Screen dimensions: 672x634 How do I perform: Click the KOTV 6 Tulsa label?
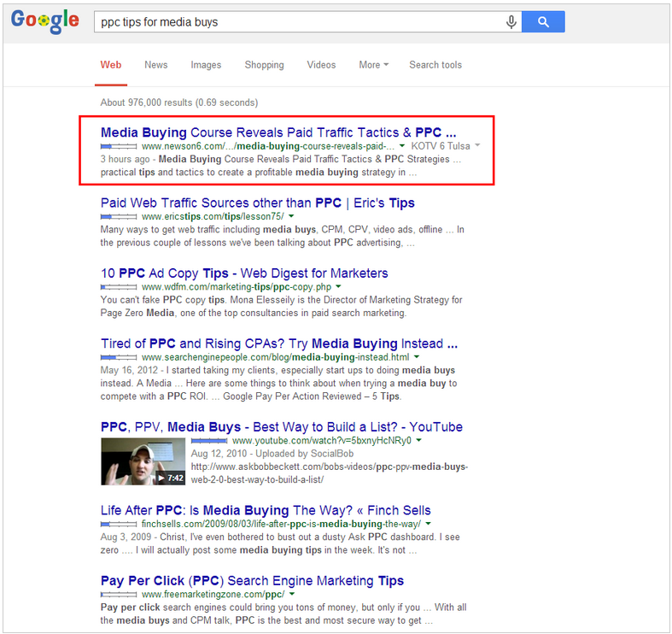(441, 146)
